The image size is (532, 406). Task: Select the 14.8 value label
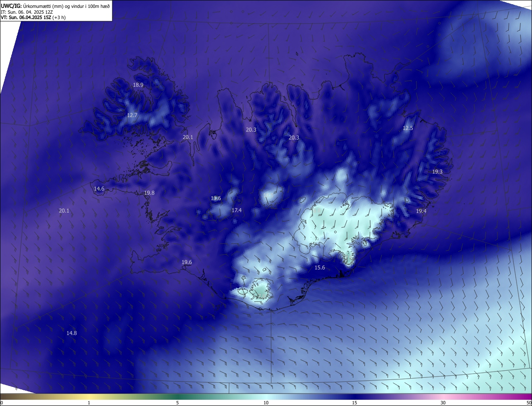pos(71,333)
